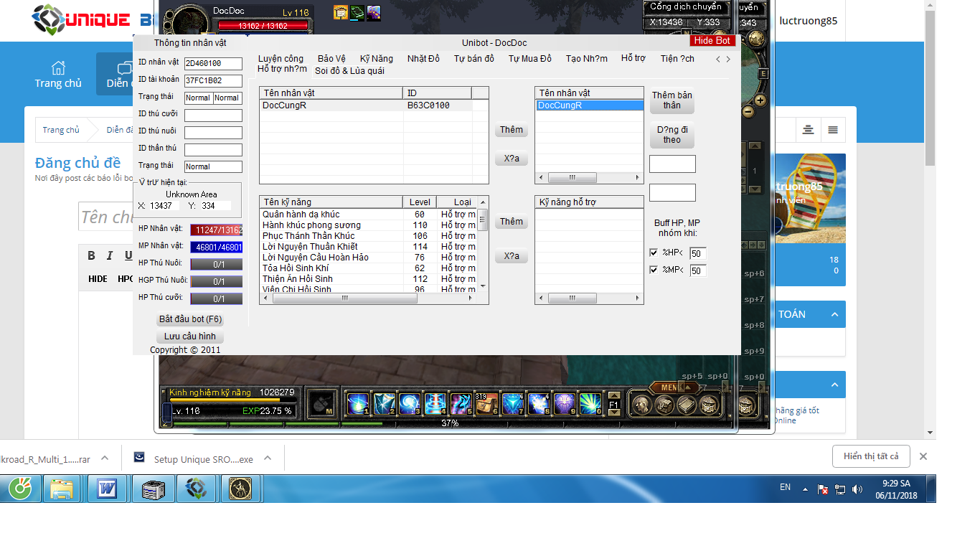
Task: Expand options for Setup Unique SRO download
Action: tap(268, 458)
